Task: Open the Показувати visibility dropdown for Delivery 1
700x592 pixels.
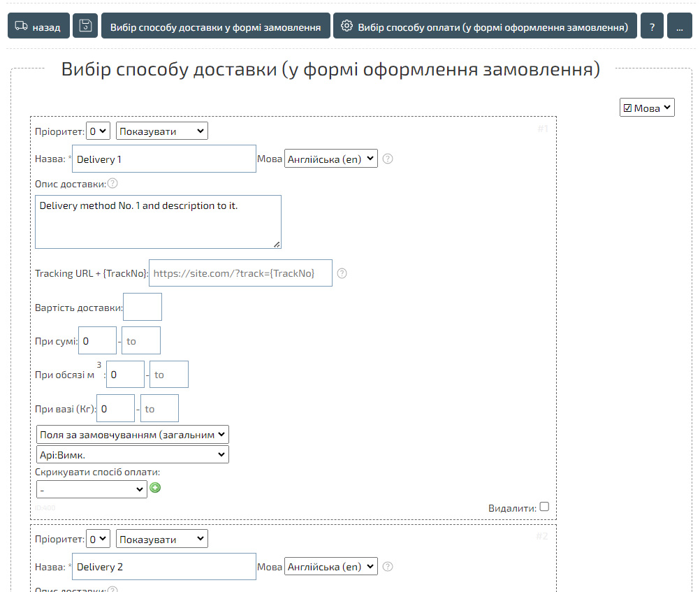Action: 162,131
